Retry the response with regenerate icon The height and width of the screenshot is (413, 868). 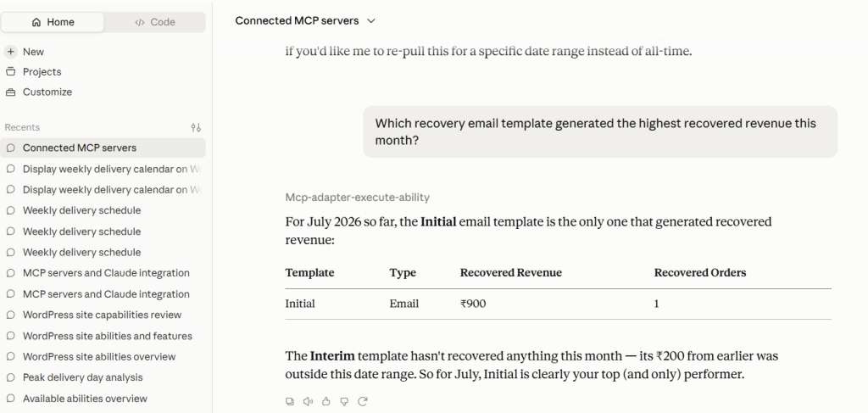tap(363, 401)
